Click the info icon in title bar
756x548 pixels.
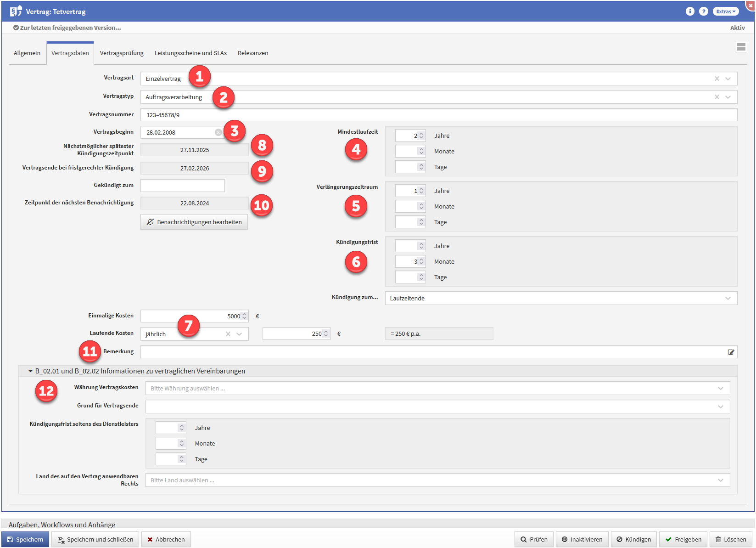tap(690, 11)
